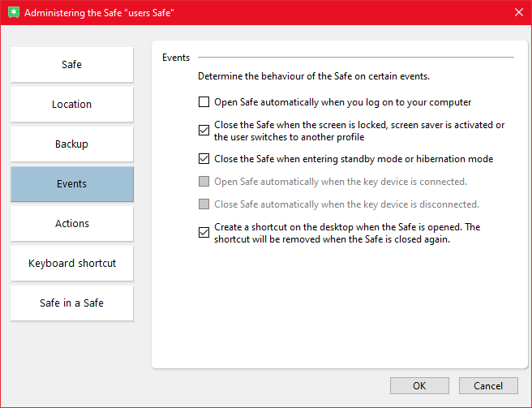Switch to the Location tab
This screenshot has height=408, width=532.
(x=72, y=105)
